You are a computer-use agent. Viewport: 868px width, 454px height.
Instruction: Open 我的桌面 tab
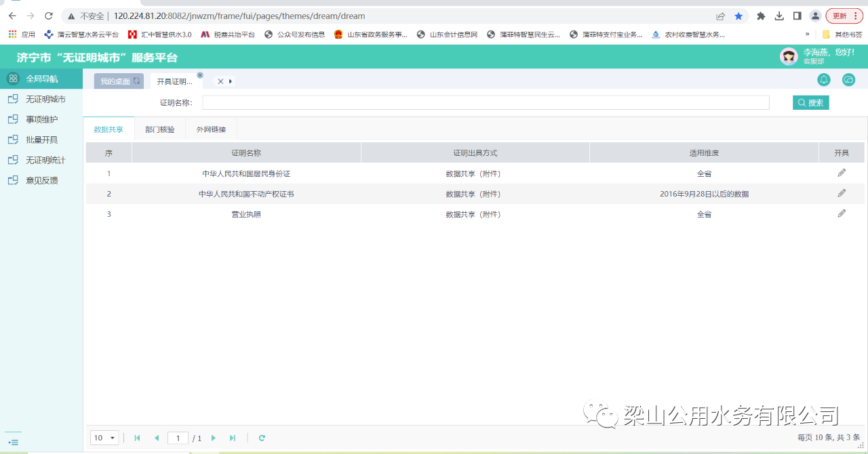click(115, 81)
